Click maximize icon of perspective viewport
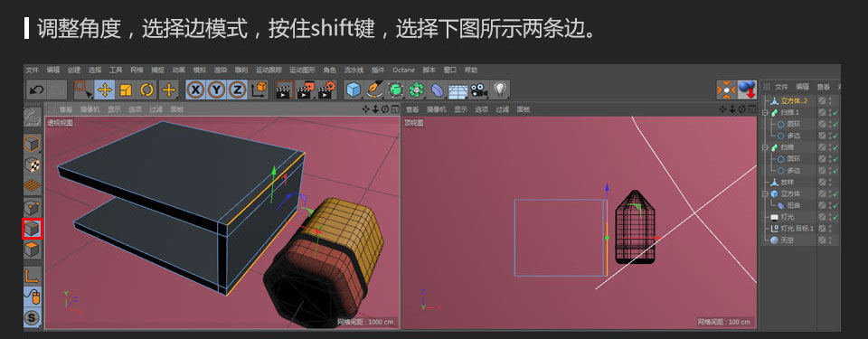The image size is (868, 339). tap(394, 109)
